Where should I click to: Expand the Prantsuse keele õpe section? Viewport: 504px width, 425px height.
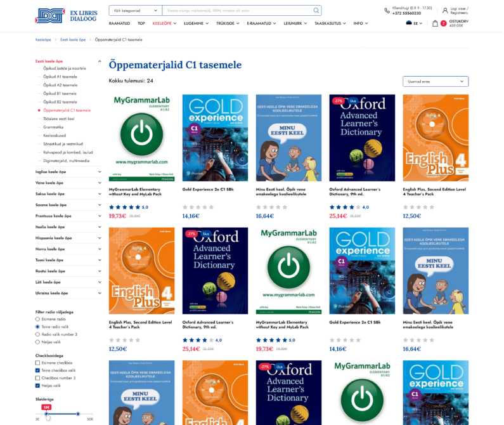100,216
